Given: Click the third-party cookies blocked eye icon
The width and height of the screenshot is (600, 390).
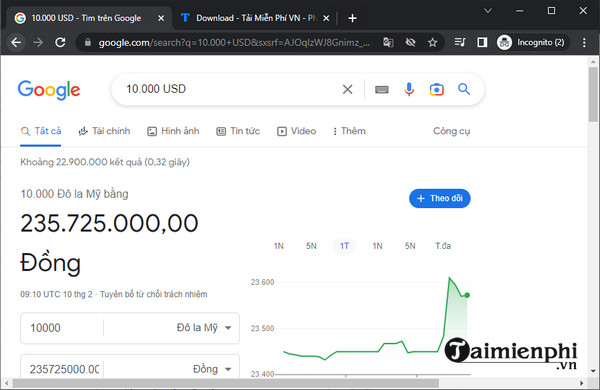Looking at the screenshot, I should [x=410, y=42].
